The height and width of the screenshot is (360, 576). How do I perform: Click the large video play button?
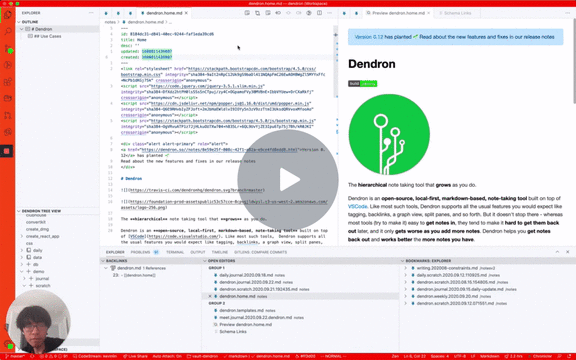288,180
